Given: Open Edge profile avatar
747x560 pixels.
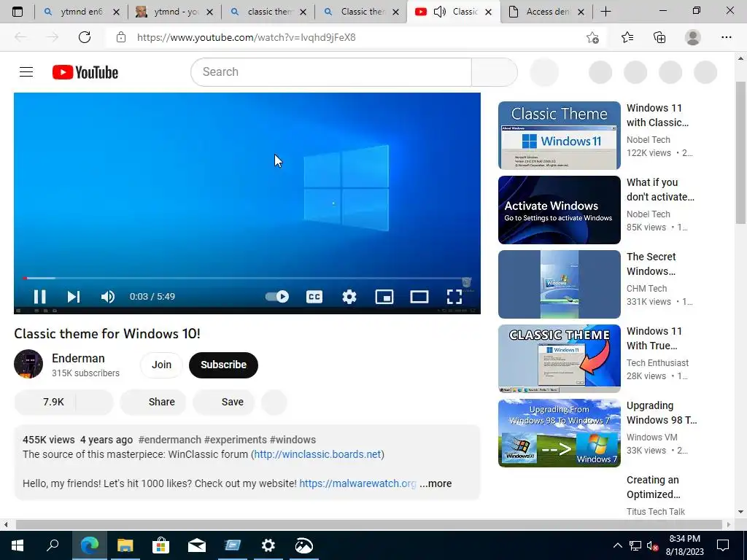Looking at the screenshot, I should [692, 37].
